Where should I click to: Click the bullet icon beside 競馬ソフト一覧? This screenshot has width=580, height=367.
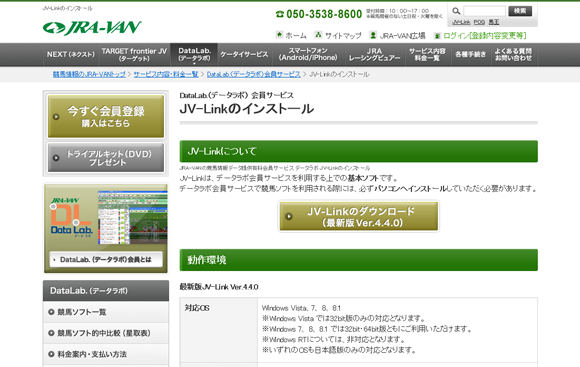[x=51, y=312]
